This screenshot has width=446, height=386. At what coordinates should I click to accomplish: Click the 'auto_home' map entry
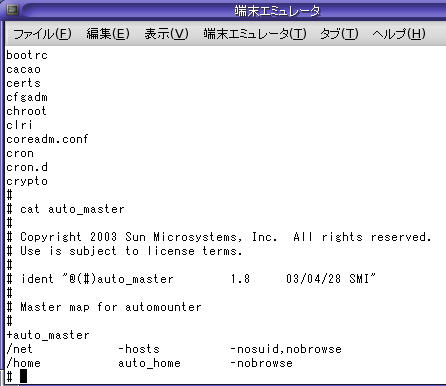tap(149, 363)
